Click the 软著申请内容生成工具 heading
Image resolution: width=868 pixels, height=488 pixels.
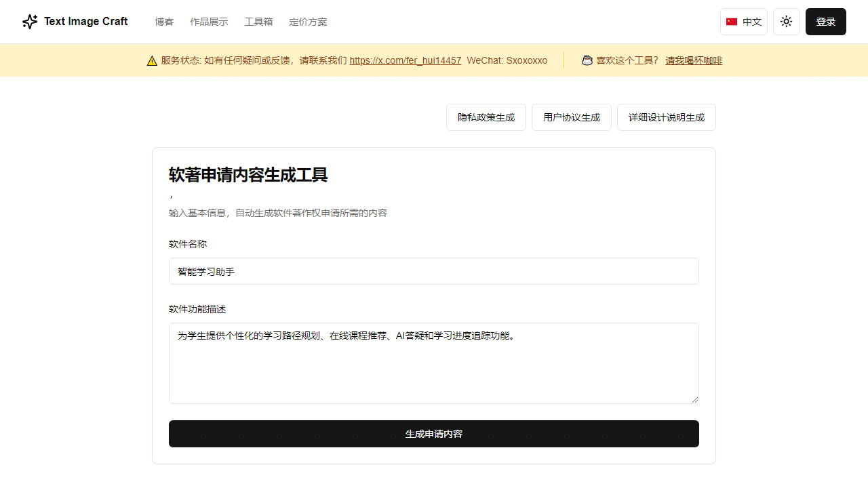click(x=248, y=175)
